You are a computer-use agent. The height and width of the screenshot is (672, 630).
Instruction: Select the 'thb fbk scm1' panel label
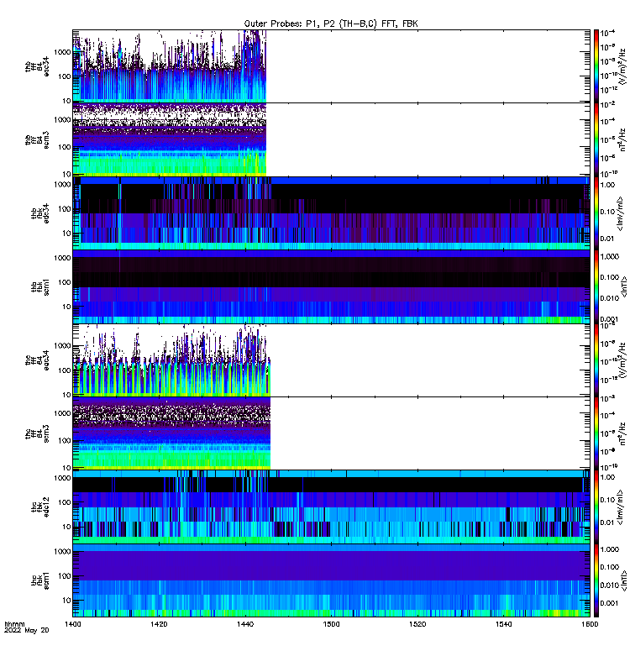40,286
